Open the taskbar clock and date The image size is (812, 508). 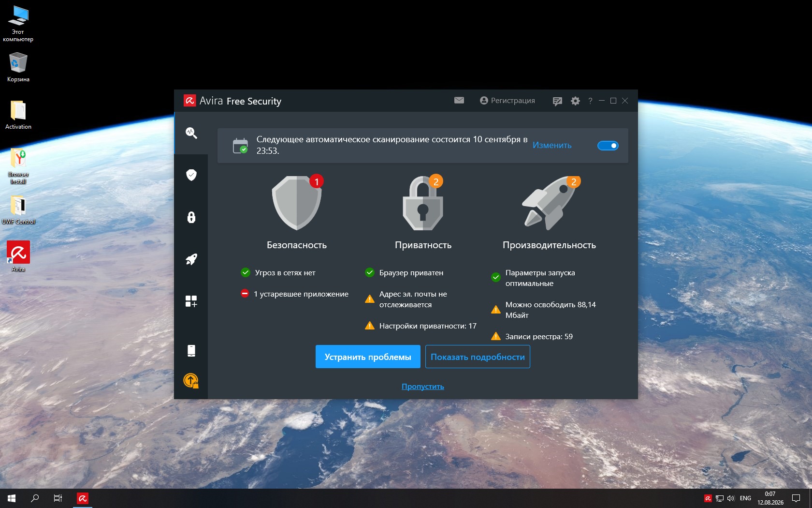770,498
